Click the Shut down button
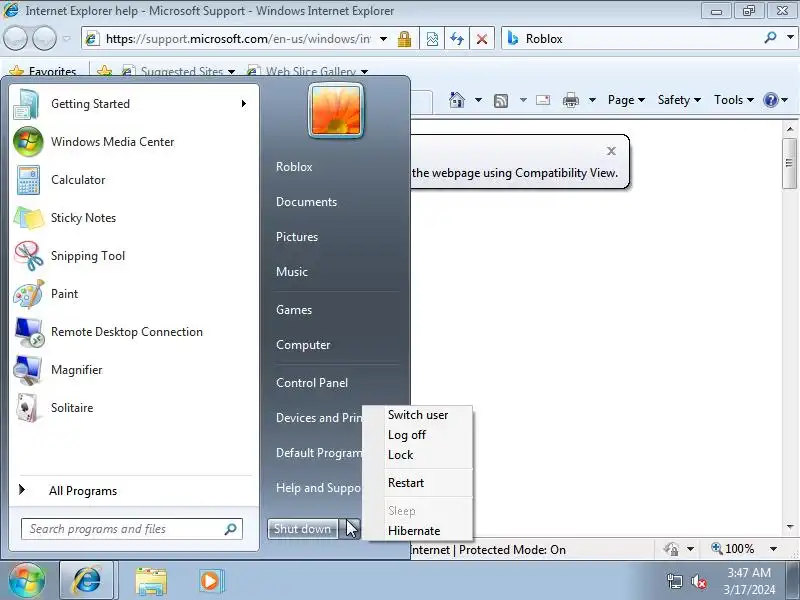 303,529
